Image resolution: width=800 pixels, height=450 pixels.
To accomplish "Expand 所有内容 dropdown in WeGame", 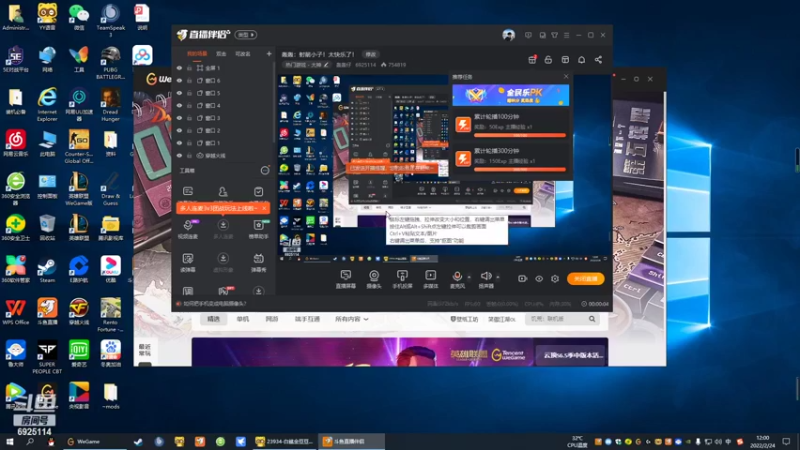I will click(x=352, y=319).
